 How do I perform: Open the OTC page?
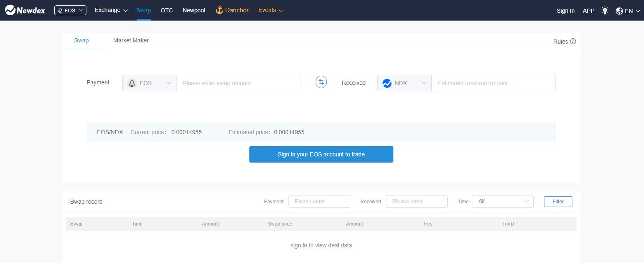tap(167, 10)
